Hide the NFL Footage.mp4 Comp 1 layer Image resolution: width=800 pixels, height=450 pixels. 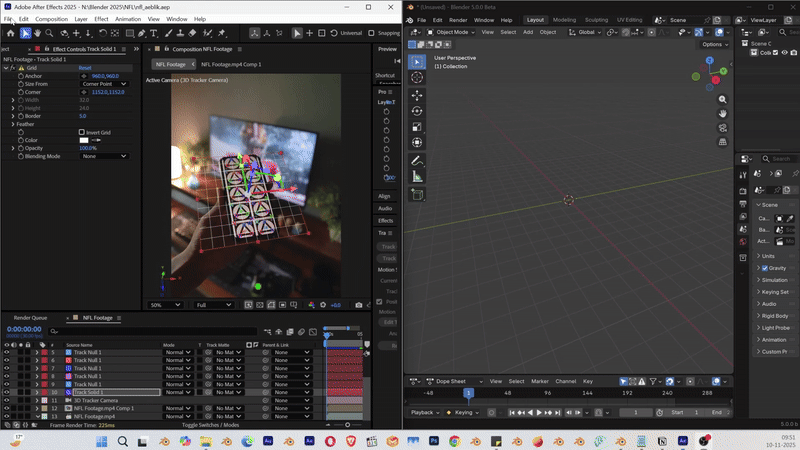click(x=7, y=408)
